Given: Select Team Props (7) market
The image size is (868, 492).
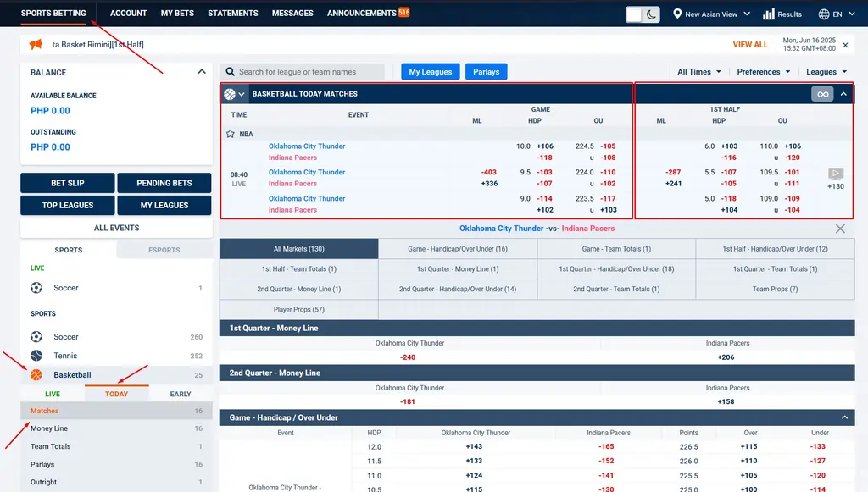Looking at the screenshot, I should coord(775,289).
